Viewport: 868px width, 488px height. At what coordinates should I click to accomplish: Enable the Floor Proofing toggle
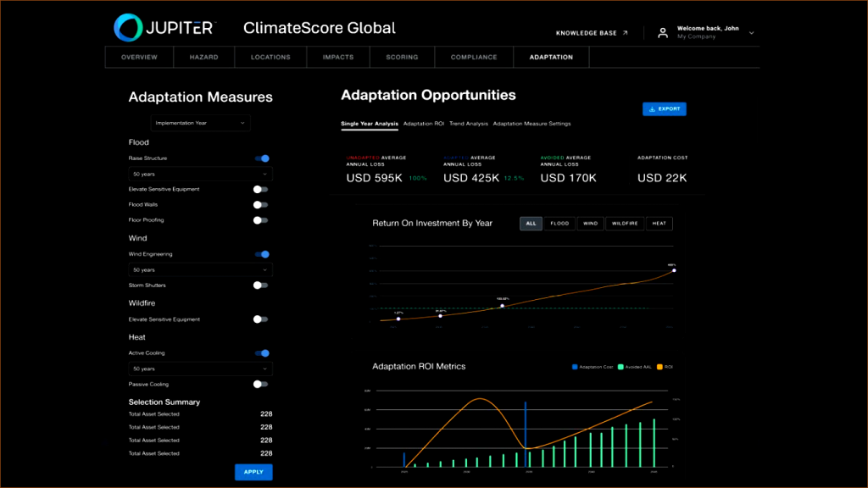261,220
